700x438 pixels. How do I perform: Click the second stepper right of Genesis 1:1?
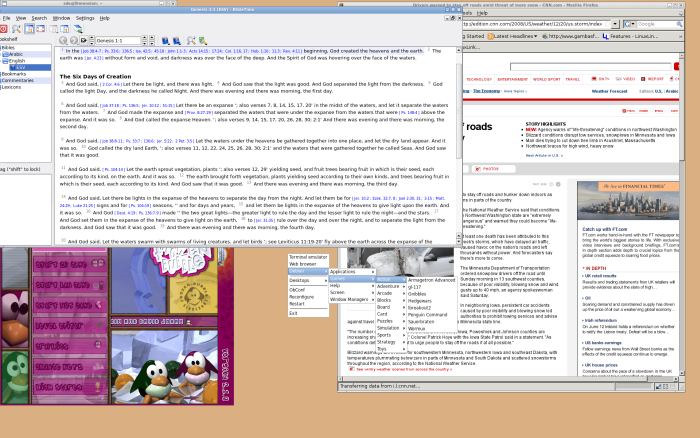point(152,41)
